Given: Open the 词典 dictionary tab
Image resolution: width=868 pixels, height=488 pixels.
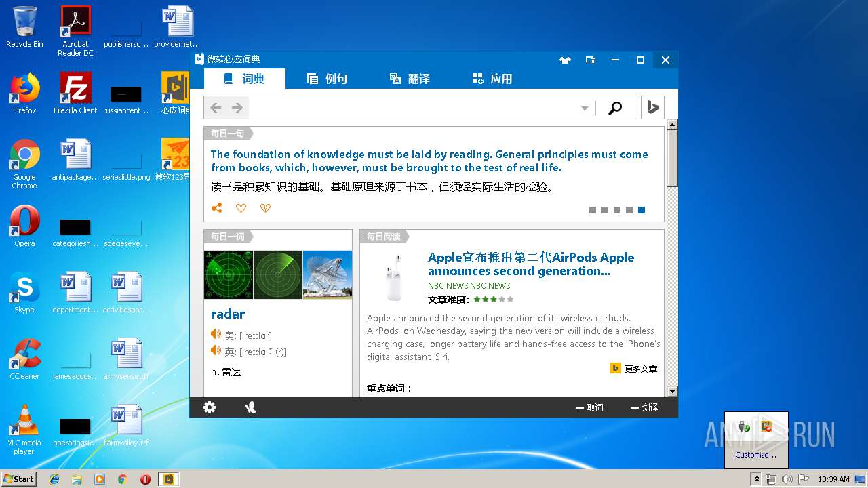Looking at the screenshot, I should pyautogui.click(x=244, y=79).
